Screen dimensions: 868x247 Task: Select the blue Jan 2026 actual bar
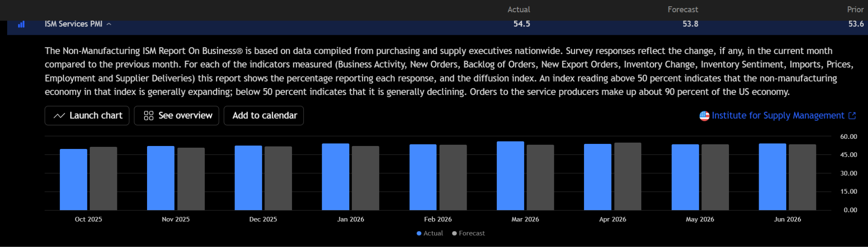[x=336, y=177]
